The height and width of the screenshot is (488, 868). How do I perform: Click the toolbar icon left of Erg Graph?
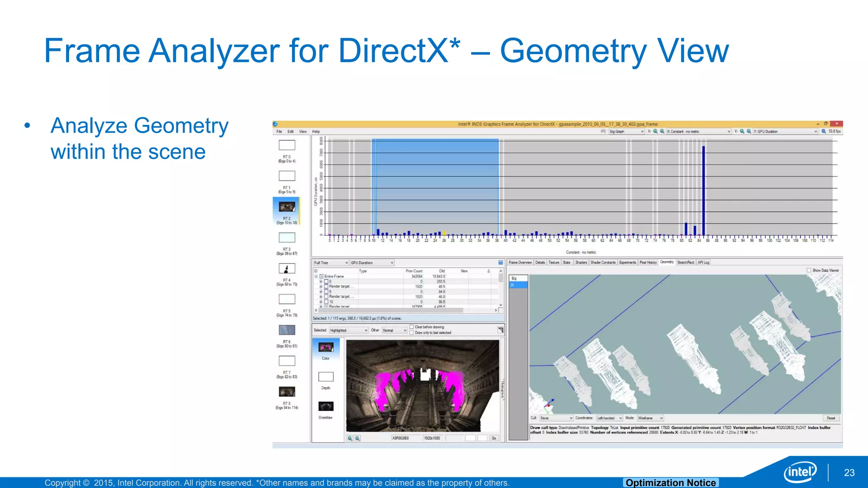pos(603,131)
